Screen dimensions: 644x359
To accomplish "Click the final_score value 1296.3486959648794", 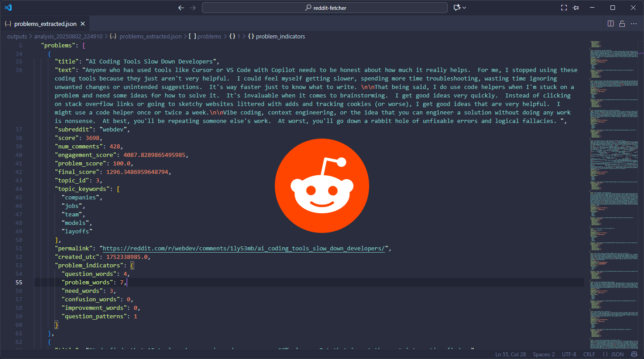I will (138, 172).
